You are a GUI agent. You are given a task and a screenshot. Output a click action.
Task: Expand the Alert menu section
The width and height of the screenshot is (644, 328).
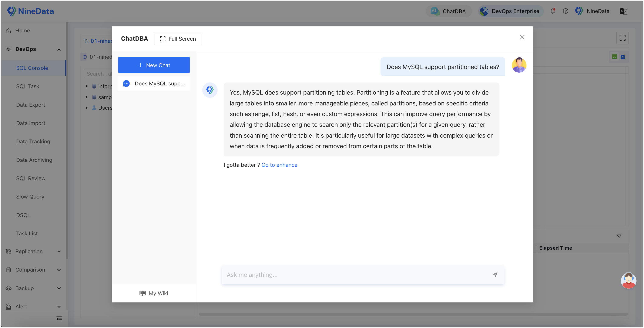click(x=59, y=306)
